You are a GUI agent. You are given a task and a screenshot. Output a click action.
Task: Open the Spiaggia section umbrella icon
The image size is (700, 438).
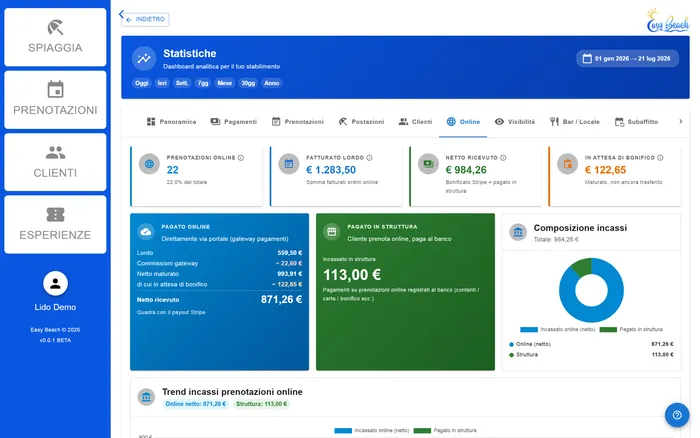coord(55,27)
